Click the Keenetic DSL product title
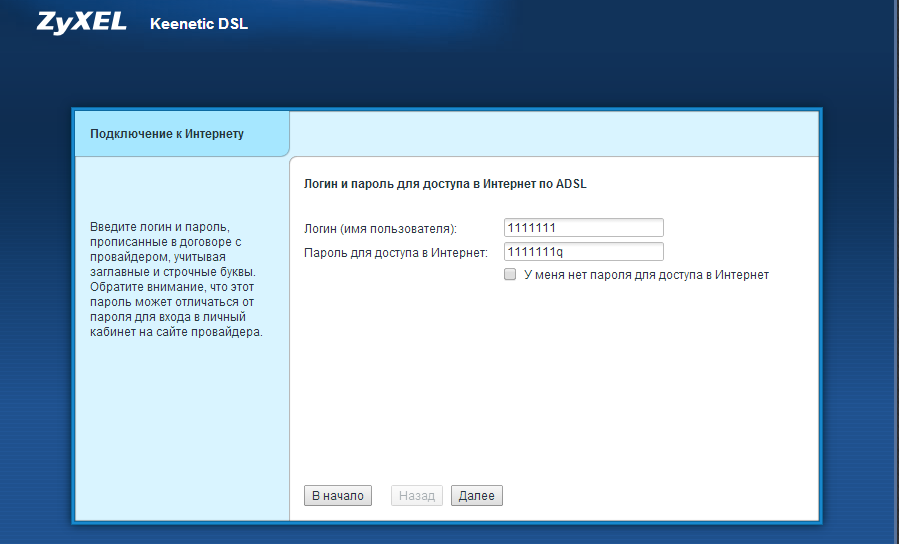 coord(198,24)
